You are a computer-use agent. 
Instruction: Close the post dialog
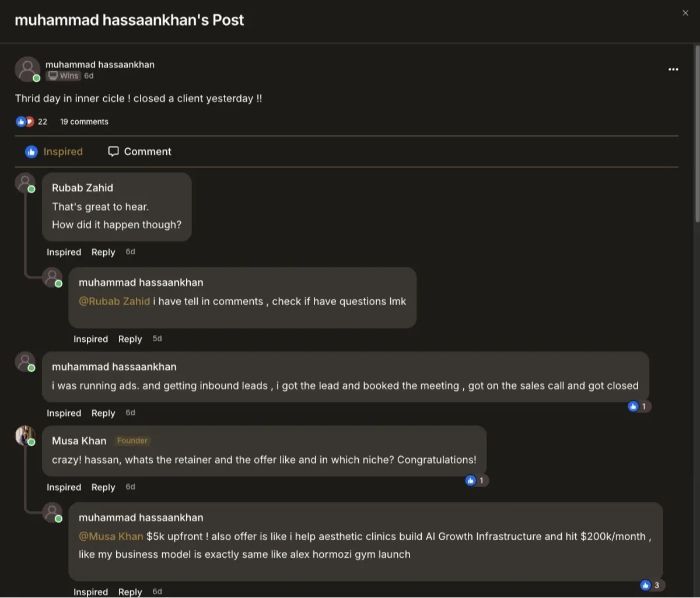(x=685, y=13)
